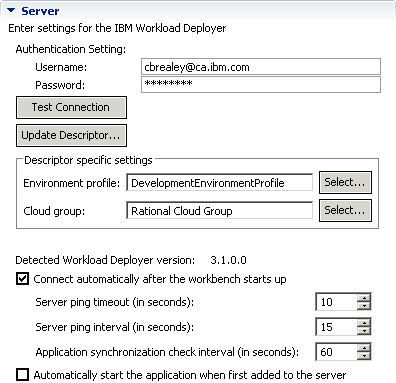Increase Server ping timeout value

(x=364, y=298)
